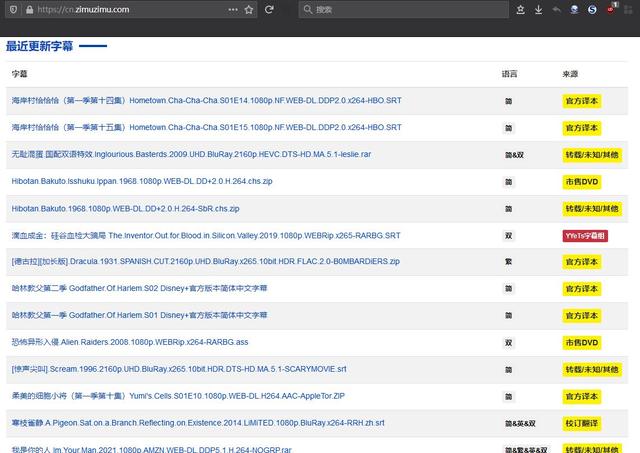This screenshot has height=453, width=640.
Task: Open A Pigeon Sat on a Branch subtitle link
Action: (198, 423)
